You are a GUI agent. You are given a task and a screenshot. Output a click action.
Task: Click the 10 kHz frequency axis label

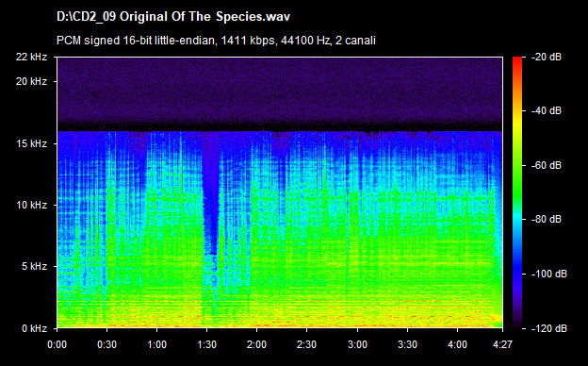pos(31,205)
